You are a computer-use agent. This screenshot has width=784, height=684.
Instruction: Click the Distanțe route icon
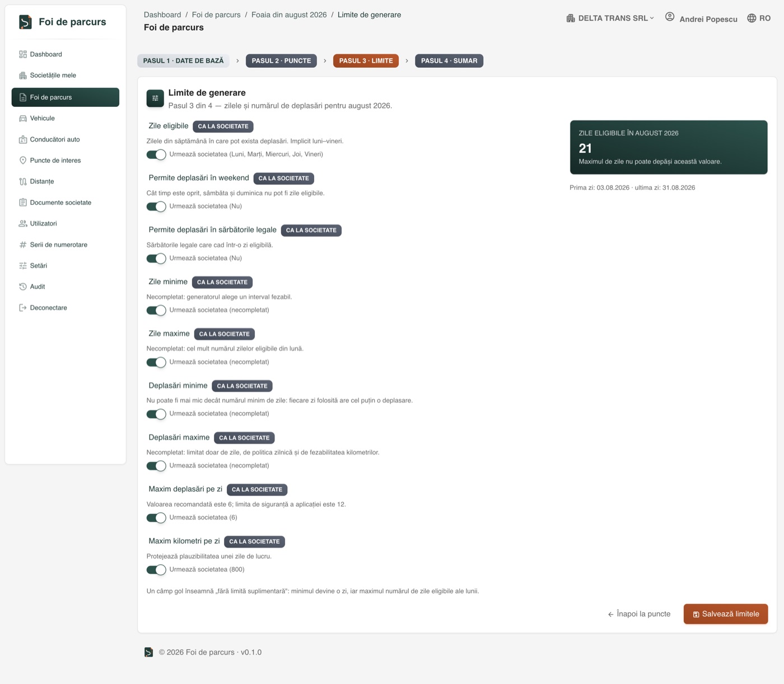point(23,181)
